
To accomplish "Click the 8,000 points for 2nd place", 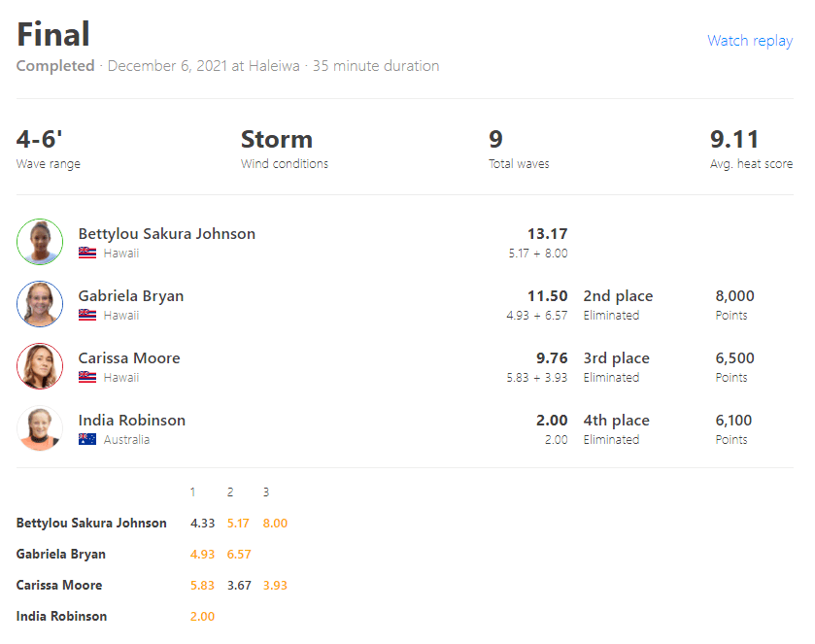I will [734, 296].
